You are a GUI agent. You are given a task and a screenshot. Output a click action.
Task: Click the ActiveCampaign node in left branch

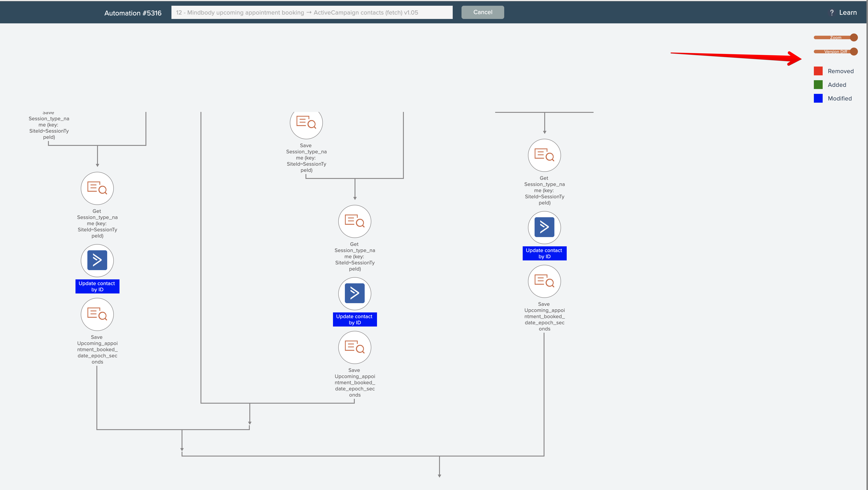pyautogui.click(x=97, y=260)
